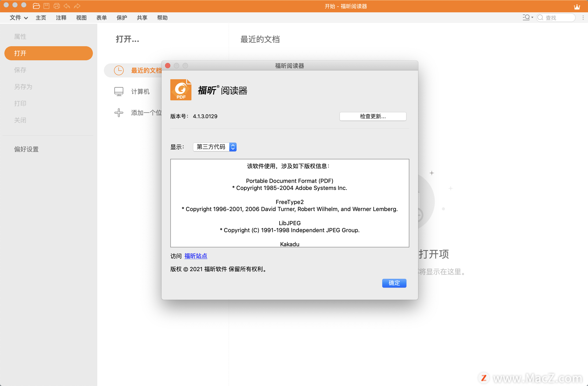
Task: Click the undo arrow icon
Action: tap(67, 6)
